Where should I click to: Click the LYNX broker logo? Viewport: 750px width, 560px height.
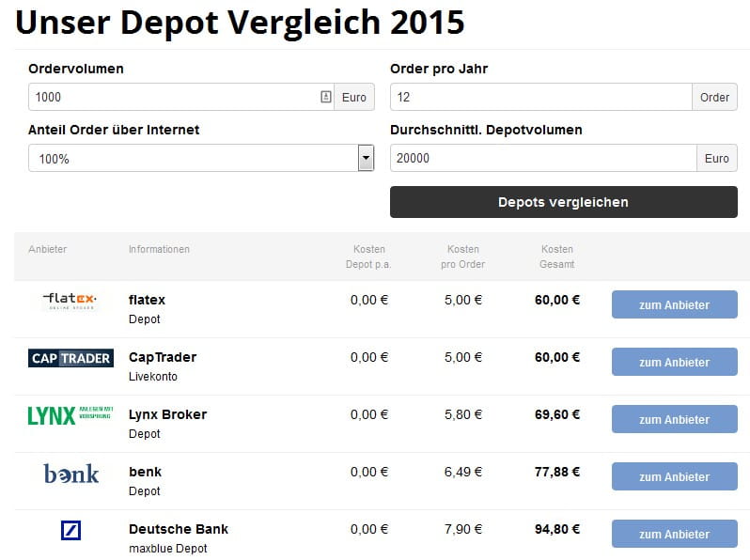70,415
